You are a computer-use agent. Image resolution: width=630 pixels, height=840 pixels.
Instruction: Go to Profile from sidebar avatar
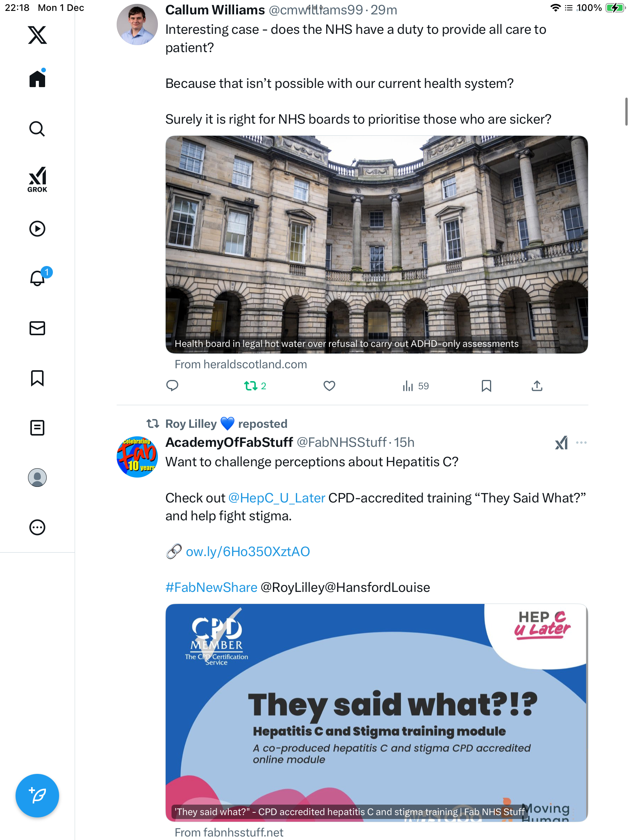37,478
